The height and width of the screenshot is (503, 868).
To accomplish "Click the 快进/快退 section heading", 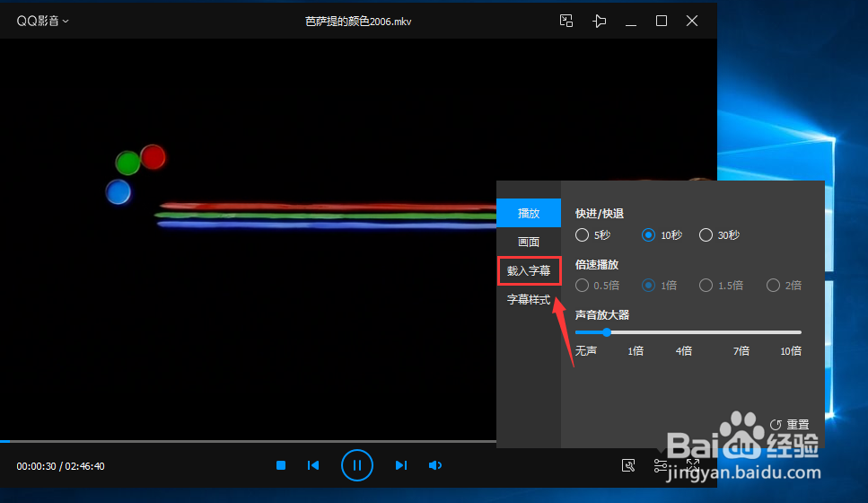I will [600, 213].
